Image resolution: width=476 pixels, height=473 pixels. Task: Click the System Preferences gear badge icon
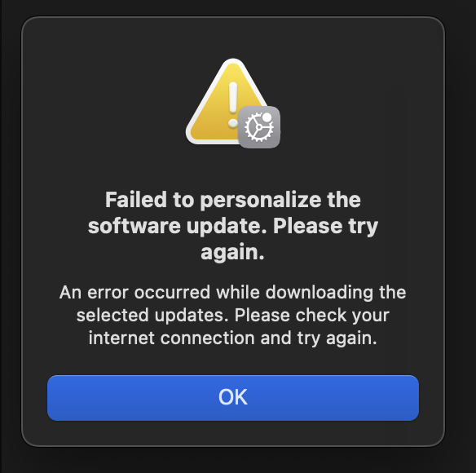[x=259, y=127]
